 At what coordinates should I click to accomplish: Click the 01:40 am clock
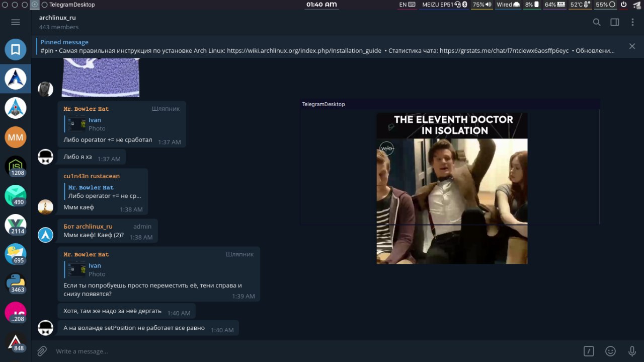click(321, 5)
